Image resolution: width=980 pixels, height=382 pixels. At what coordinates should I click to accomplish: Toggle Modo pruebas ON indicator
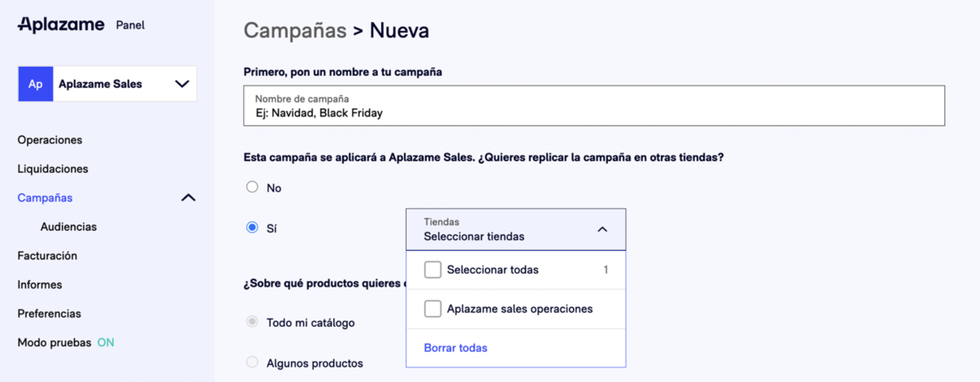point(106,343)
